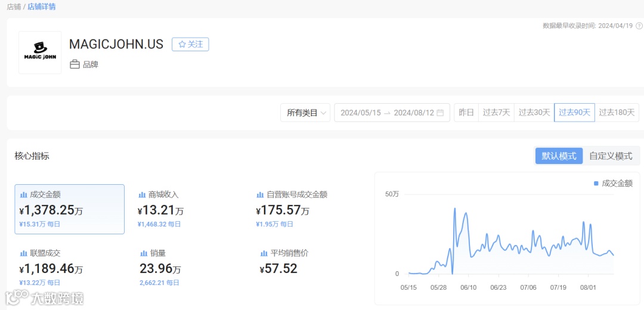This screenshot has height=310, width=644.
Task: Click the bar chart icon beside 联盟成交
Action: tap(23, 254)
